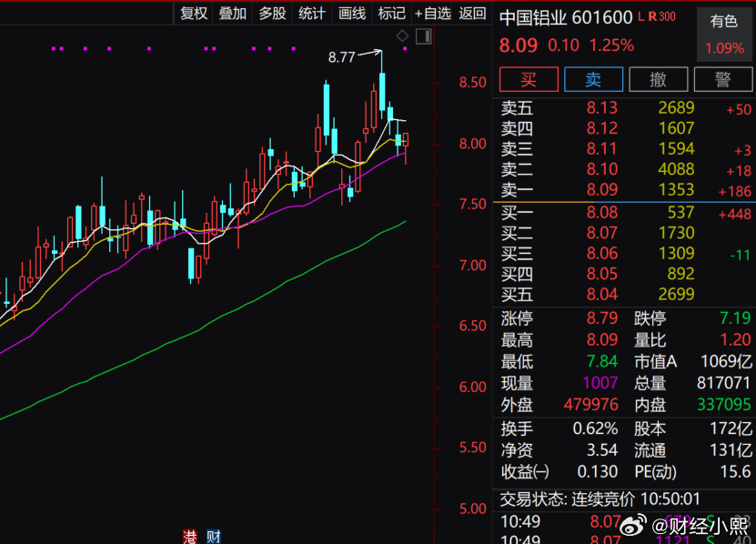
Task: Select 买三 price 8.06
Action: pyautogui.click(x=601, y=253)
